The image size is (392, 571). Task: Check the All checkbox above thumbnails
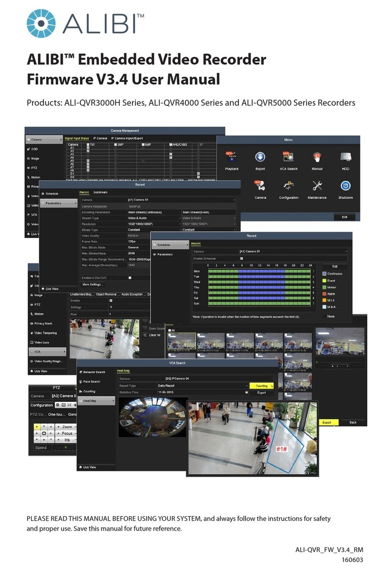(x=169, y=330)
